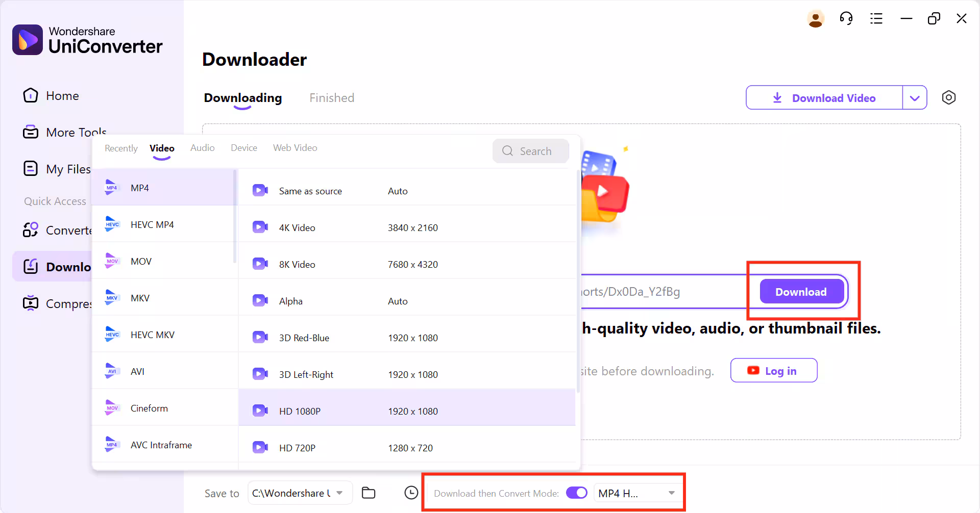Choose the HD 1080P preset label
980x513 pixels.
point(300,412)
